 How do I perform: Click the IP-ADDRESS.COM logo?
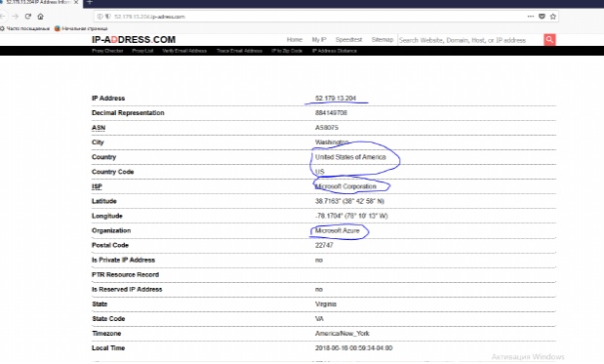click(x=134, y=40)
